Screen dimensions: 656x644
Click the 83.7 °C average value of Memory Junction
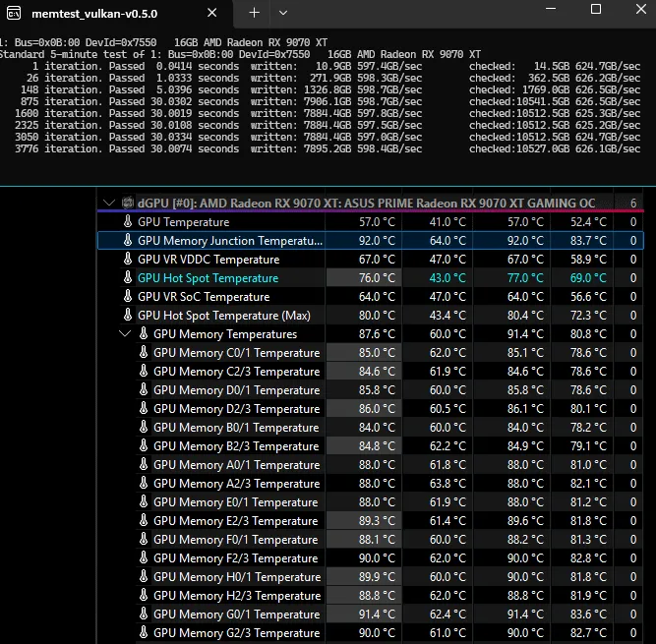point(588,241)
